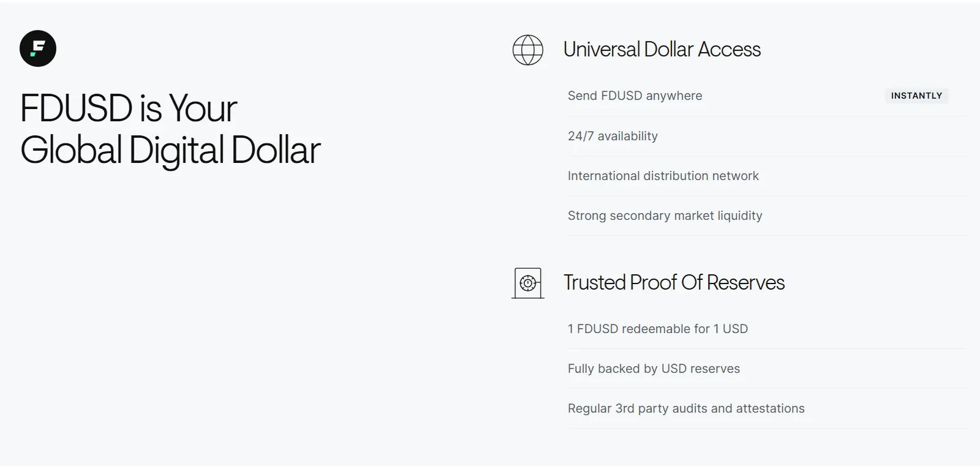Click the word "Access" in the section heading

pyautogui.click(x=729, y=50)
